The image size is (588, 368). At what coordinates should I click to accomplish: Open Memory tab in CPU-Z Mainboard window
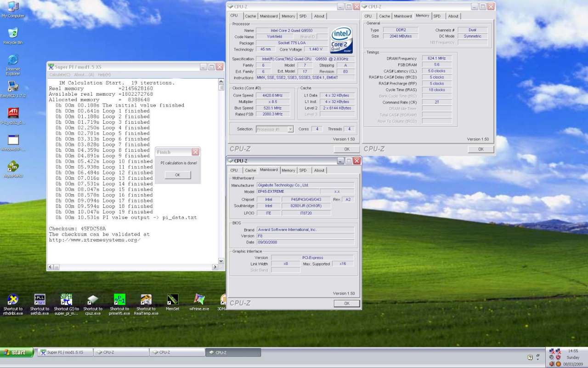point(288,170)
